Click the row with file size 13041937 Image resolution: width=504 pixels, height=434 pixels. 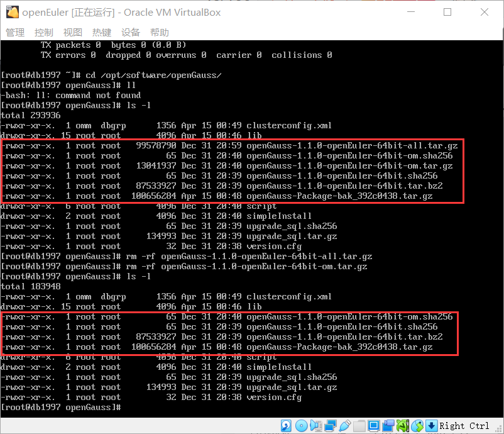227,166
